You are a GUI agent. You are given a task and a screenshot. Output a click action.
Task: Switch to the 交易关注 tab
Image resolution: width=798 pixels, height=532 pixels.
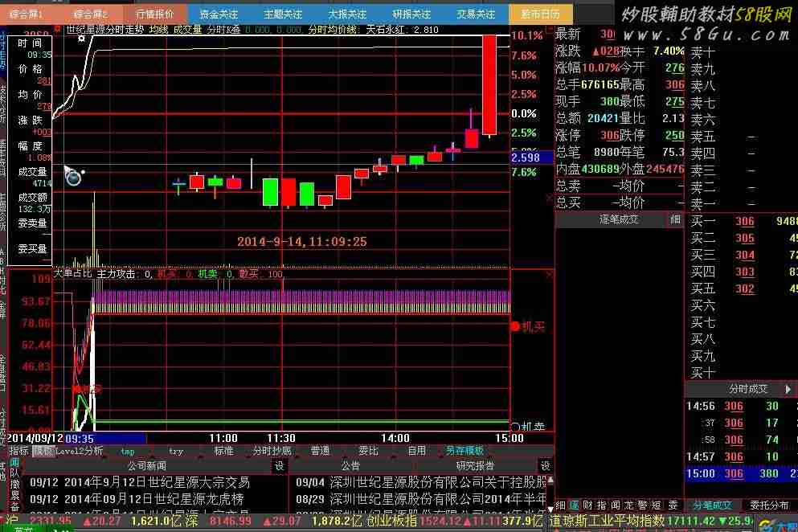[x=476, y=14]
